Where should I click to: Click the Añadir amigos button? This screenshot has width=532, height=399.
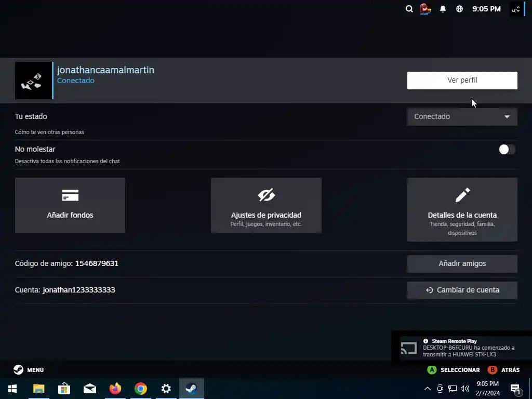462,263
